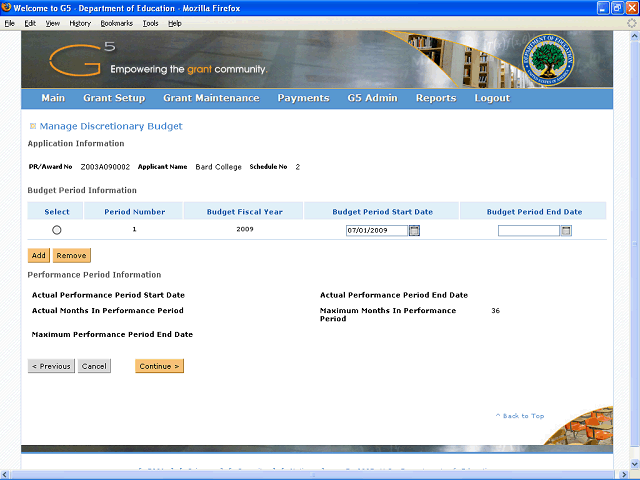The height and width of the screenshot is (480, 640).
Task: Click the Budget Fiscal Year column header
Action: click(244, 212)
